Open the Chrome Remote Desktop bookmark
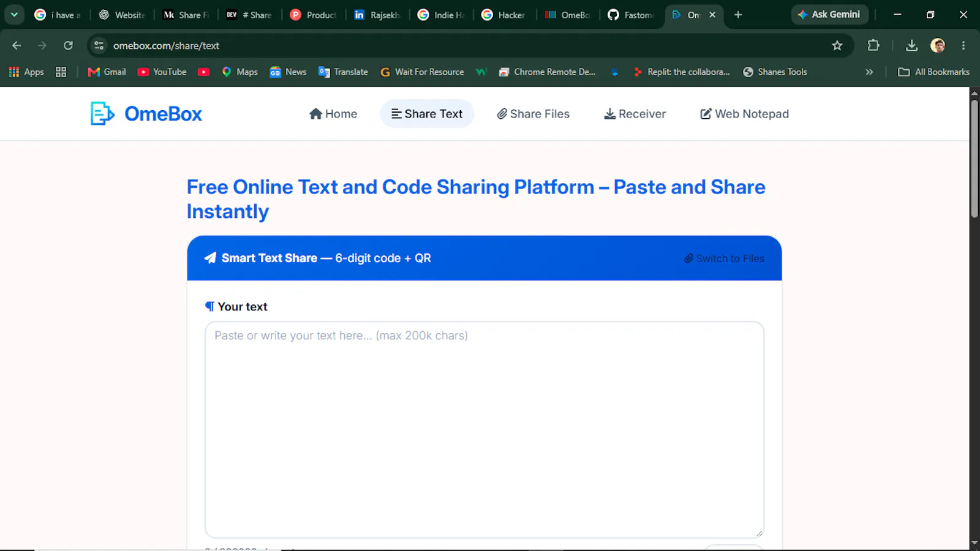Screen dimensions: 980x551 (547, 72)
